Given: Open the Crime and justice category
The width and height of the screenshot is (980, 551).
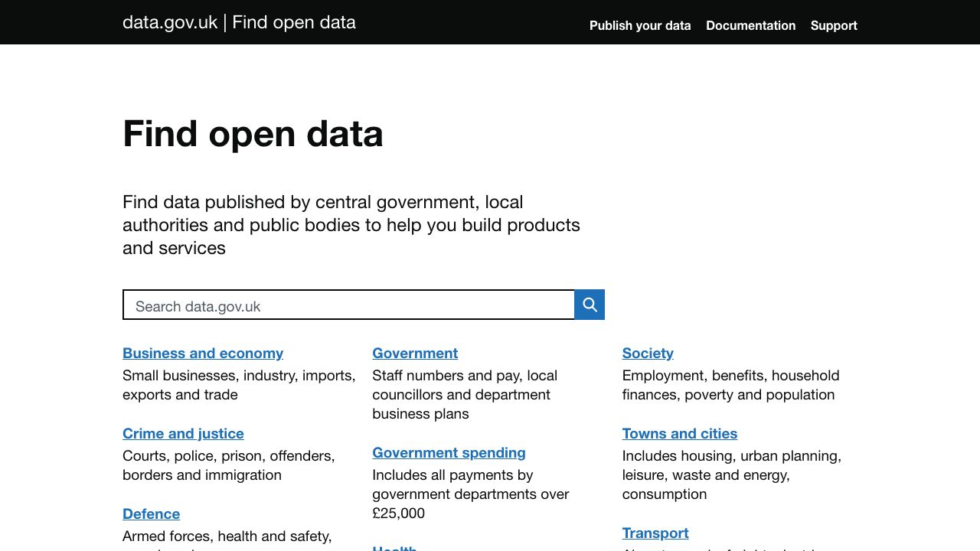Looking at the screenshot, I should pyautogui.click(x=183, y=433).
